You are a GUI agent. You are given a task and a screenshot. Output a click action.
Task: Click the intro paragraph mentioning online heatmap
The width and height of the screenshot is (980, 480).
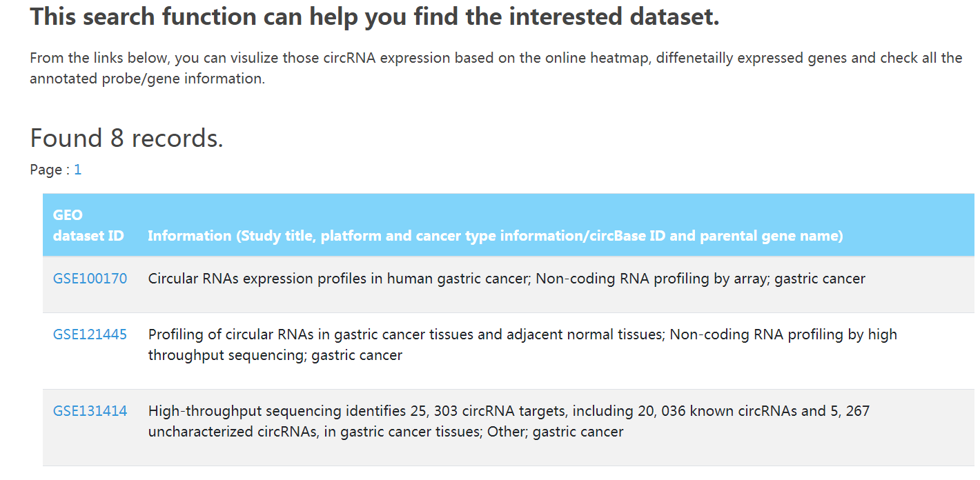tap(496, 68)
